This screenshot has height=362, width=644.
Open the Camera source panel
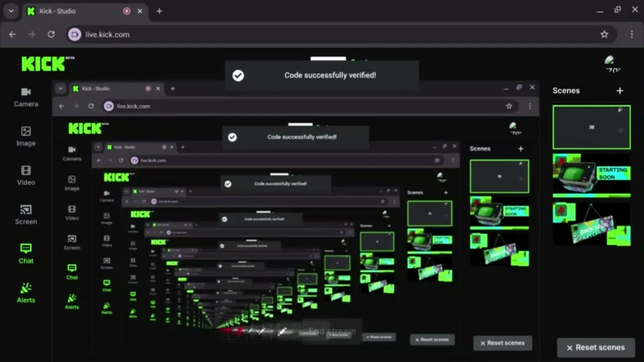pos(26,97)
